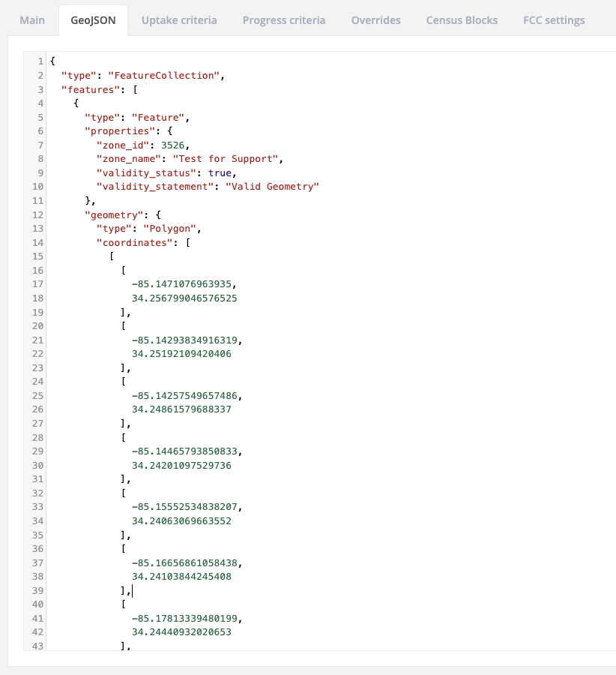Open the Uptake criteria tab
The width and height of the screenshot is (616, 675).
[x=179, y=20]
